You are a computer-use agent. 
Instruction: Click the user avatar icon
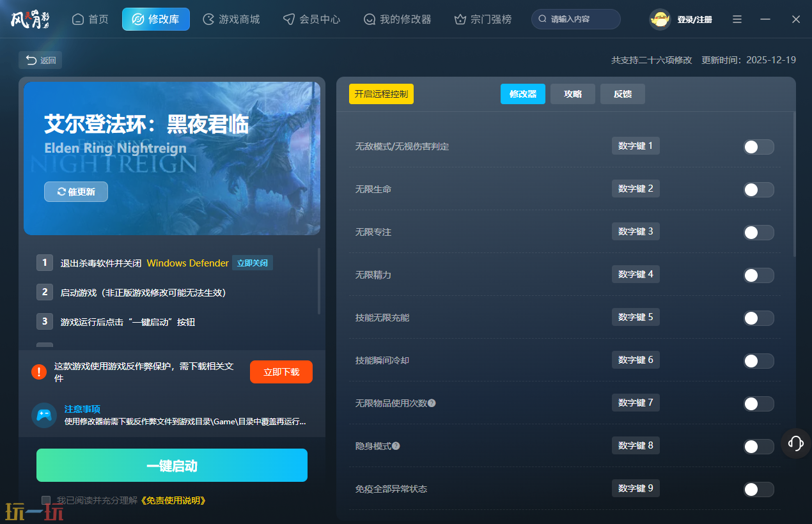[660, 20]
